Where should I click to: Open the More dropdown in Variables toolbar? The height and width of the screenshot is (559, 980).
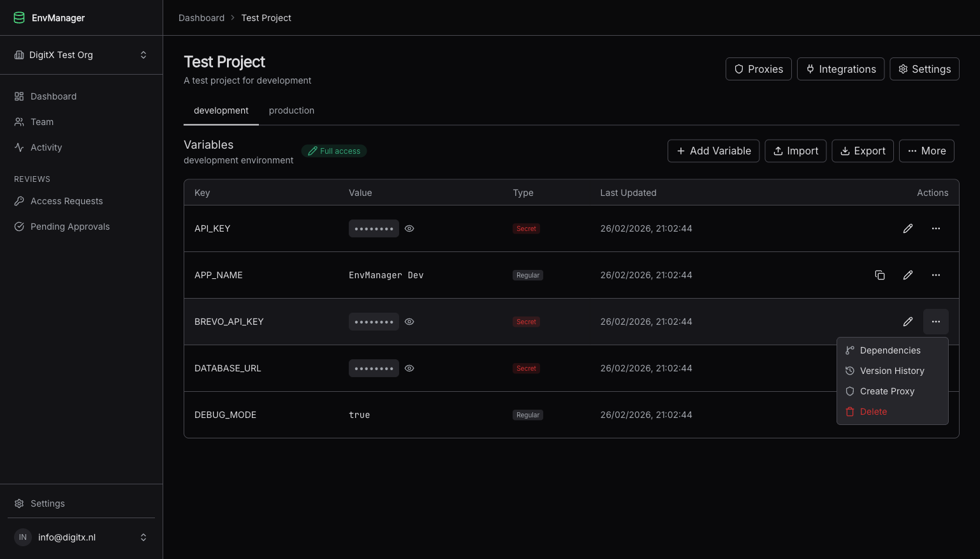(926, 151)
